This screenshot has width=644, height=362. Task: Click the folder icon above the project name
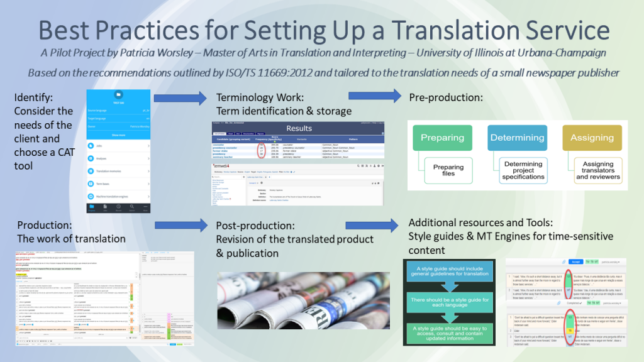[x=118, y=94]
